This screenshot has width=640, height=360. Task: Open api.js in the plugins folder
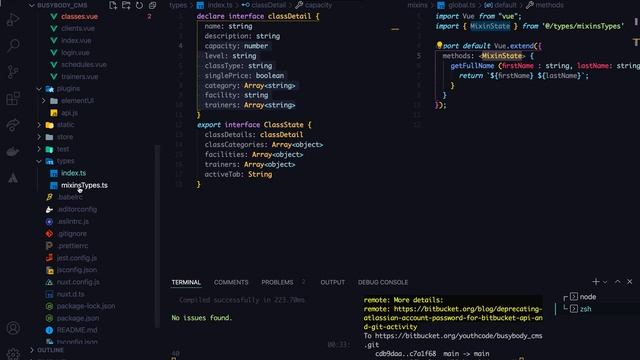tap(69, 113)
